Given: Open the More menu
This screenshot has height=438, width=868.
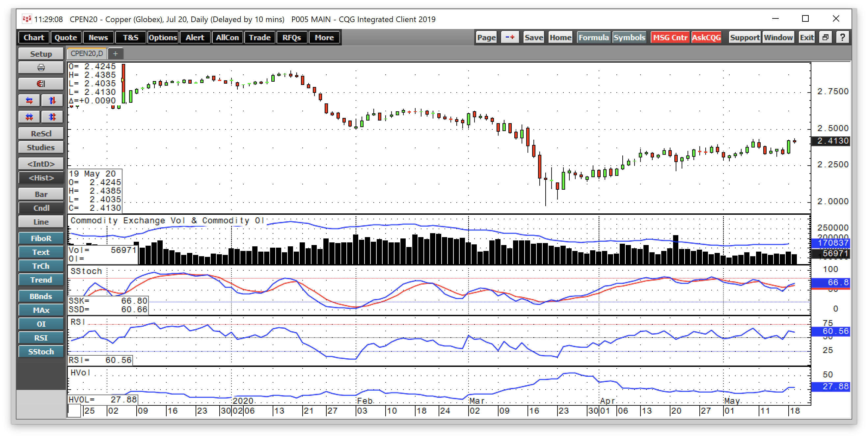Looking at the screenshot, I should (324, 38).
